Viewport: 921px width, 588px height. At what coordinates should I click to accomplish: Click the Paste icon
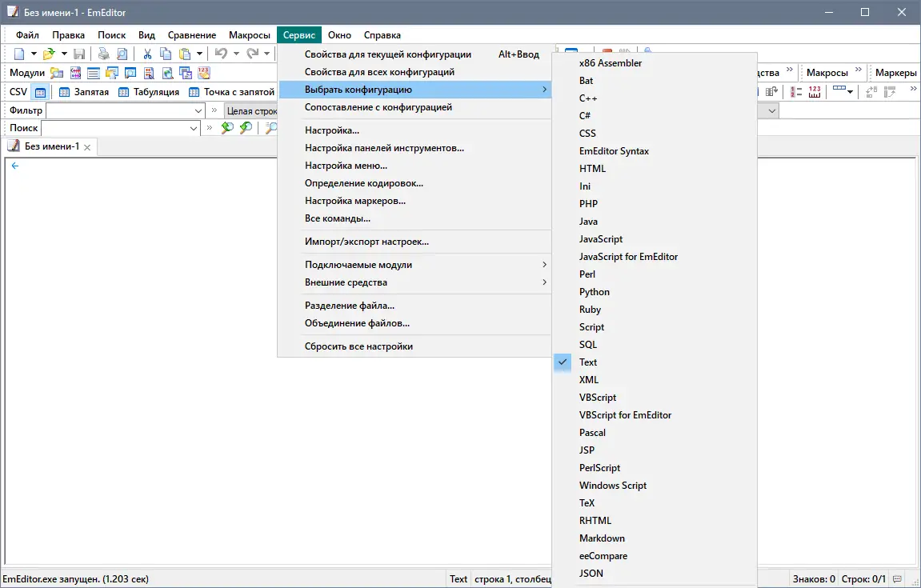click(x=185, y=53)
